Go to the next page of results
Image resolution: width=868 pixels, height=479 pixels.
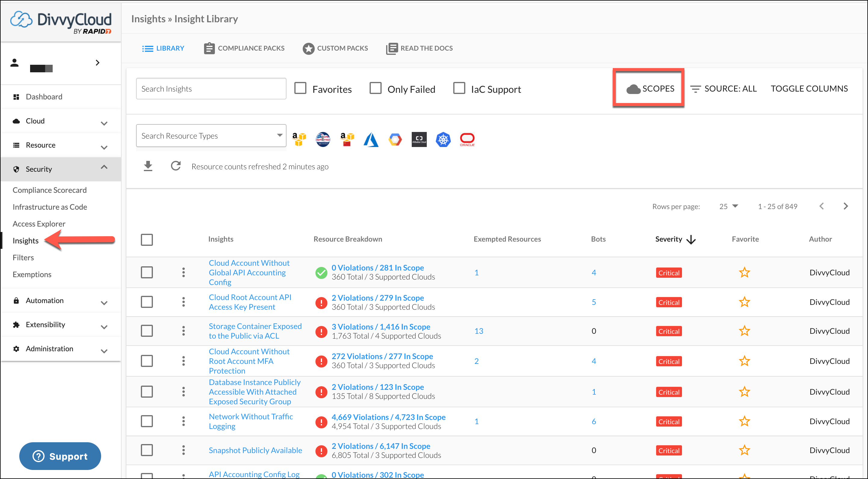point(845,206)
